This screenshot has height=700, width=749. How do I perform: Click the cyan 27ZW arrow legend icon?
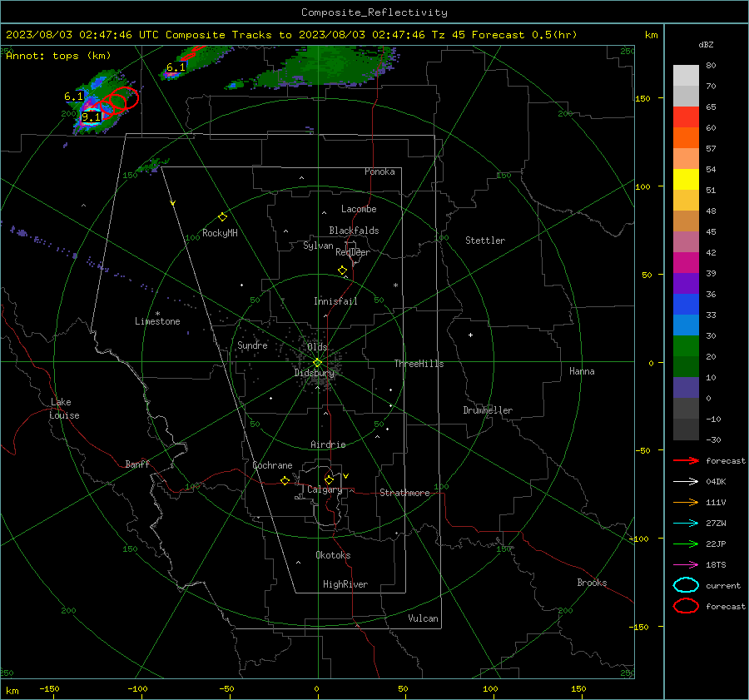click(686, 524)
